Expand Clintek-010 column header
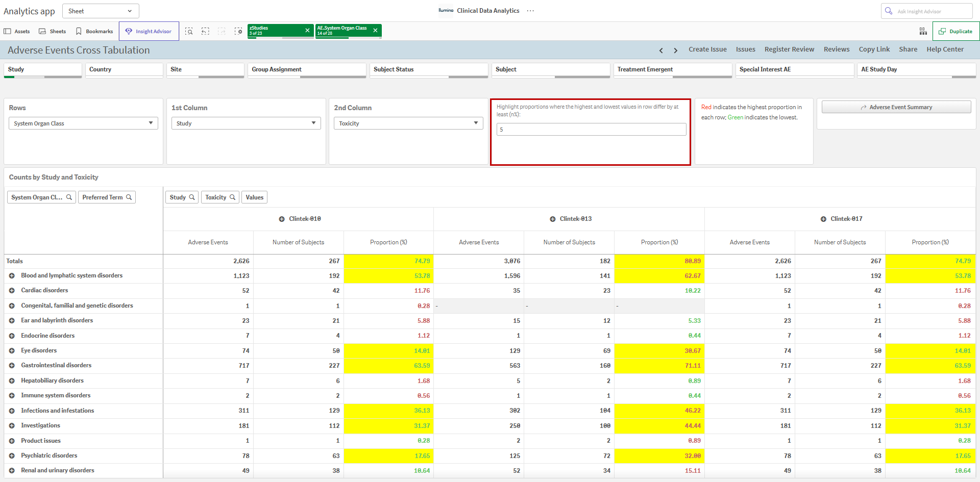The width and height of the screenshot is (980, 482). pyautogui.click(x=281, y=219)
